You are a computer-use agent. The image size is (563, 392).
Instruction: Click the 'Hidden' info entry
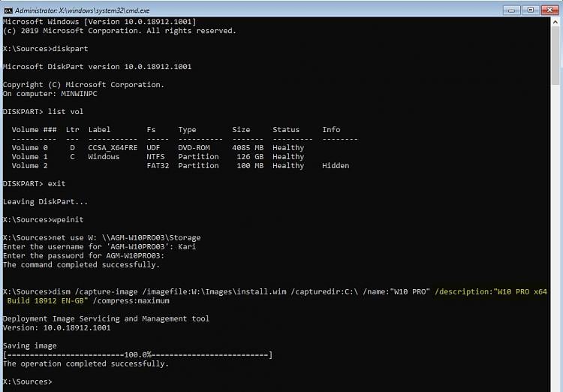pos(336,166)
